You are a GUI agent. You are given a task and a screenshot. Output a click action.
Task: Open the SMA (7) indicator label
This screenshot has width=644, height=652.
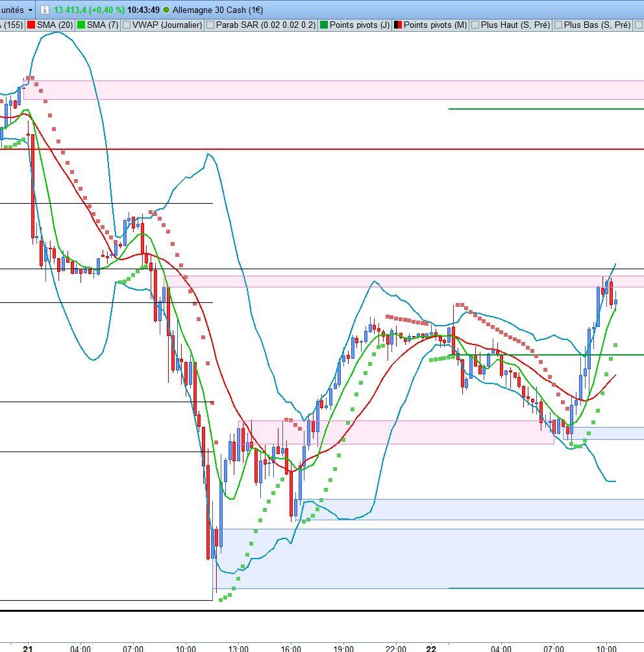(103, 25)
